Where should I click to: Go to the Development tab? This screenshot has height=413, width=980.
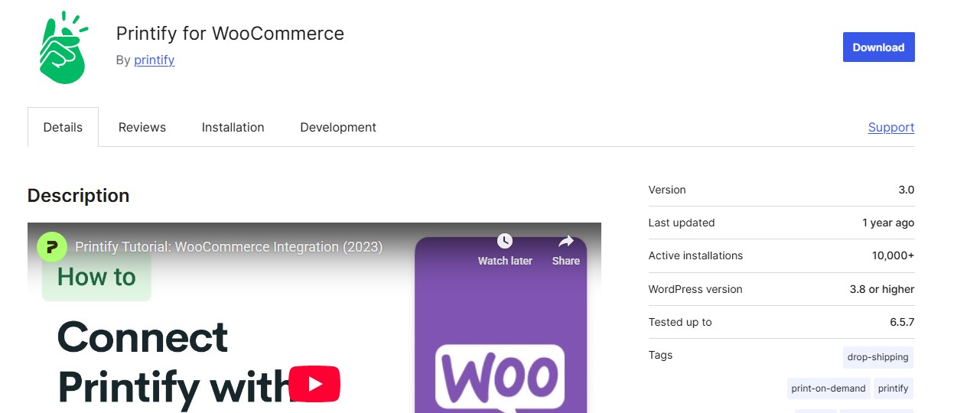coord(338,127)
